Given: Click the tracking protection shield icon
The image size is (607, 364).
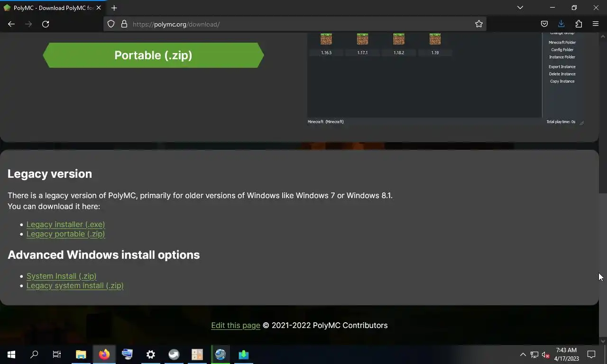Looking at the screenshot, I should [x=111, y=24].
